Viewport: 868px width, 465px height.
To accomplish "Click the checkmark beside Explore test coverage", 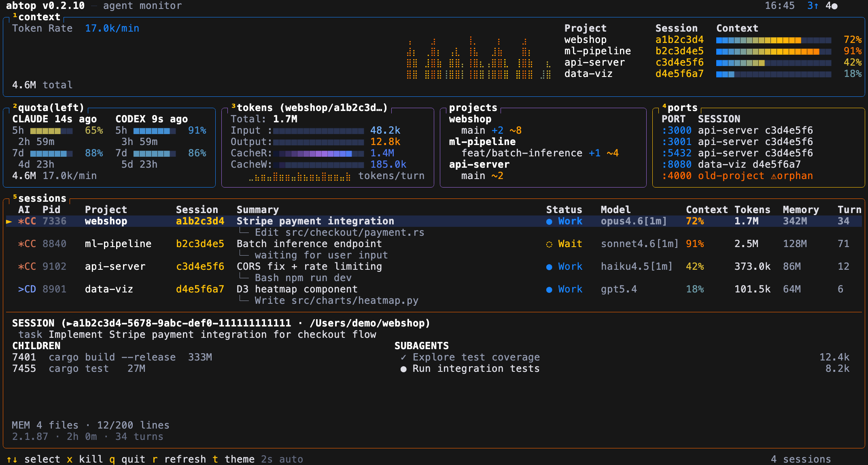I will click(x=403, y=357).
